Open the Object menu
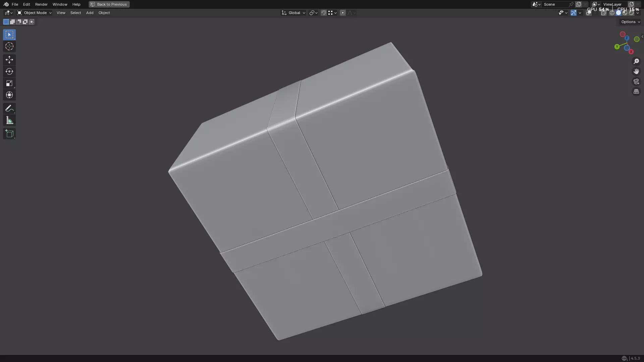644x362 pixels. (x=104, y=13)
